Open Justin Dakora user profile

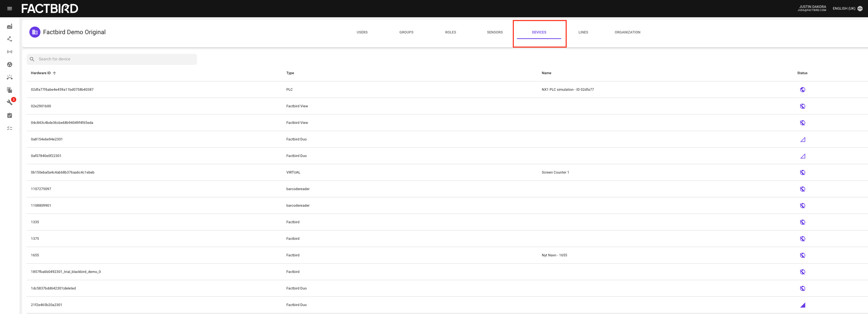tap(812, 8)
